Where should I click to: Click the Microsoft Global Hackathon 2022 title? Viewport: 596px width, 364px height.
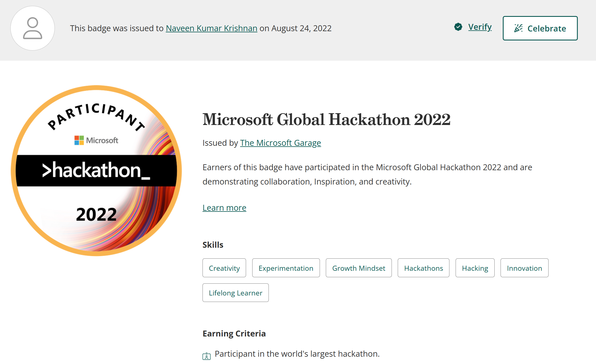coord(326,120)
